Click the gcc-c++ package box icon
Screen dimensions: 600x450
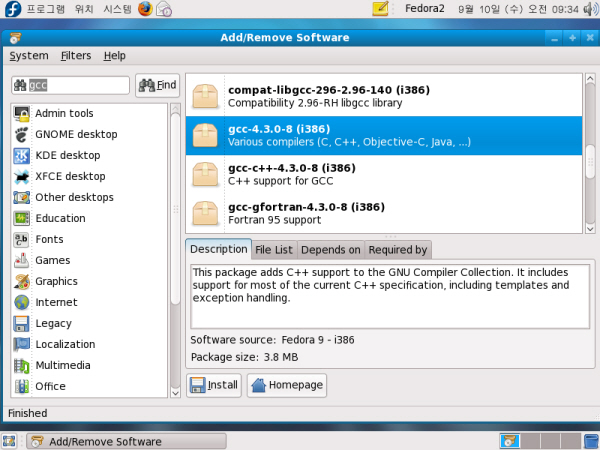pyautogui.click(x=205, y=174)
